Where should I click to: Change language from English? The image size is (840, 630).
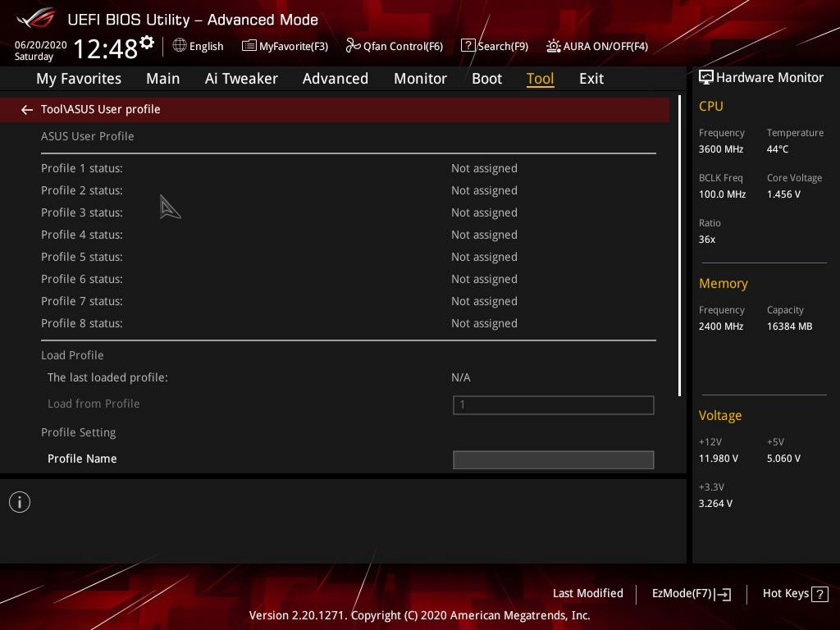pyautogui.click(x=206, y=46)
